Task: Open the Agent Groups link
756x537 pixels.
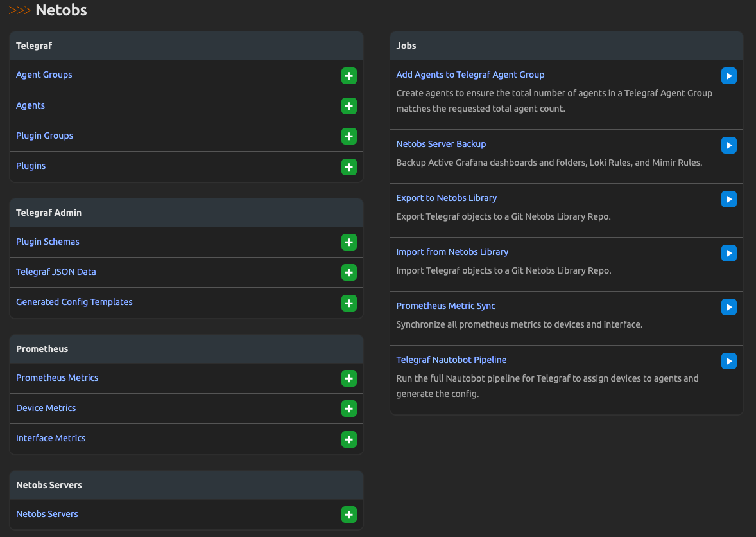Action: pyautogui.click(x=44, y=75)
